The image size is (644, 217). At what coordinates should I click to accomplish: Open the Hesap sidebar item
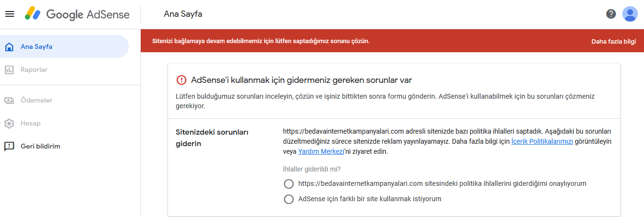click(31, 124)
